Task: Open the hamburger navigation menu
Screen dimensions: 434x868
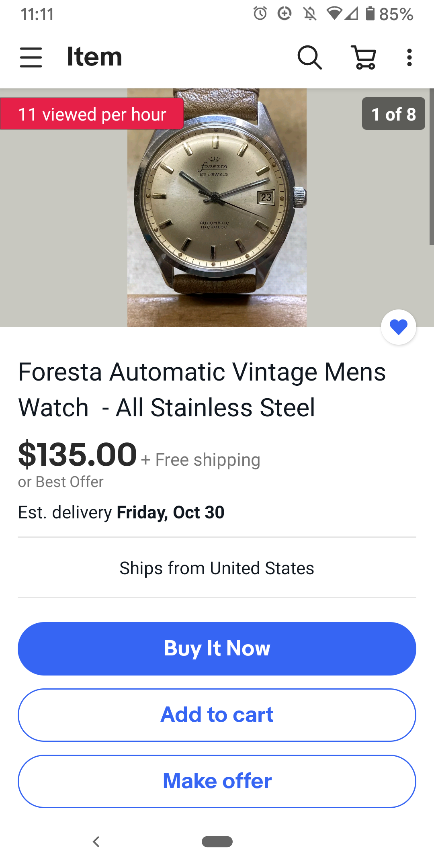Action: (x=31, y=57)
